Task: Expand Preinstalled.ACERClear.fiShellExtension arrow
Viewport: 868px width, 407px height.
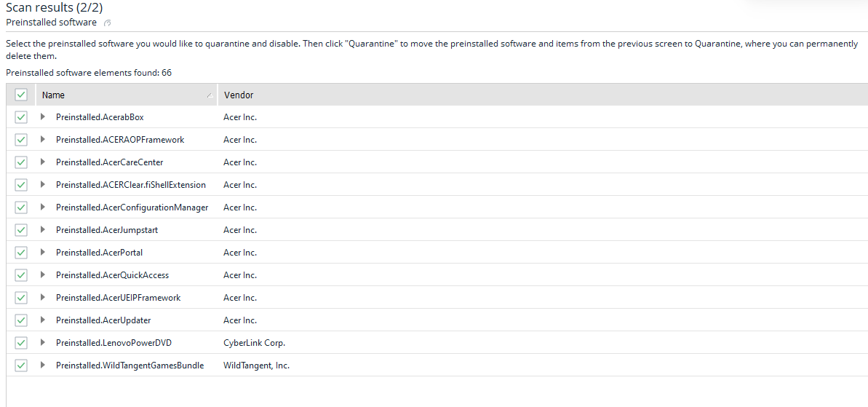Action: click(43, 184)
